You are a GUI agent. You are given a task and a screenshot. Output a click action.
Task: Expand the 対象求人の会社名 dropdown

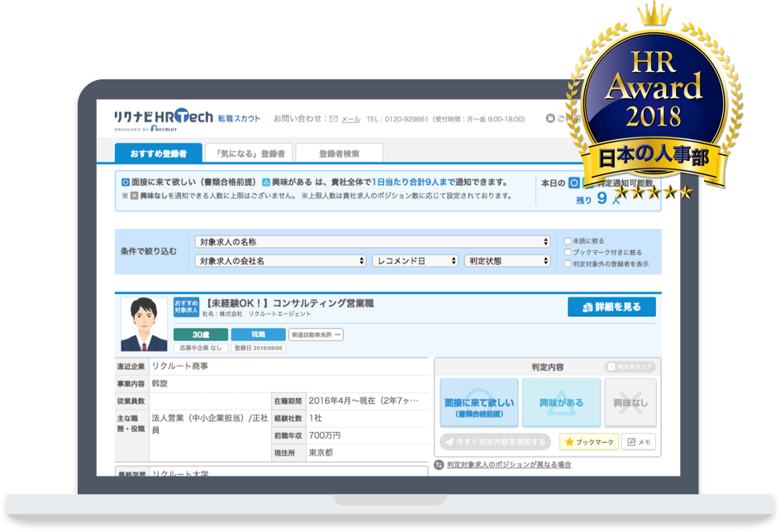(x=280, y=260)
